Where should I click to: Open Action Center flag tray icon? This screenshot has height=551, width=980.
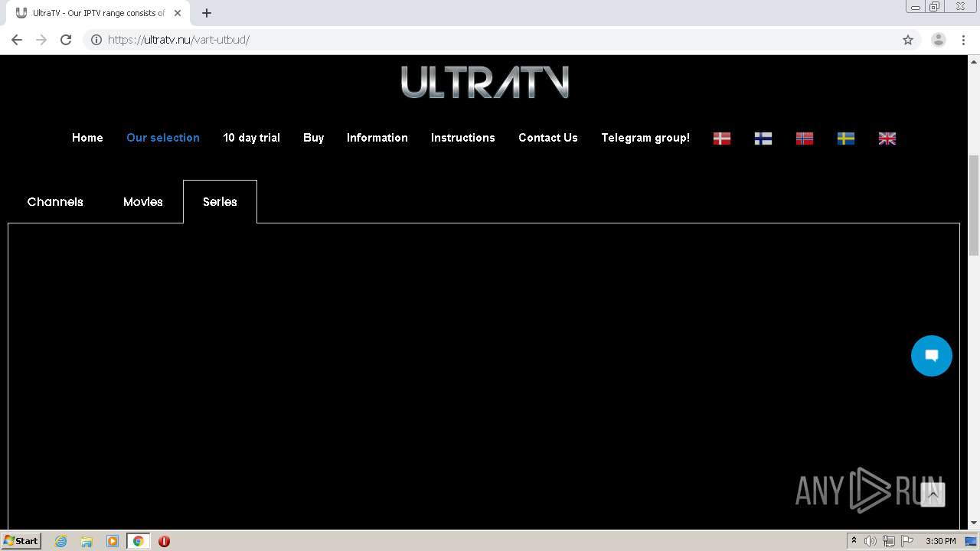(x=906, y=541)
